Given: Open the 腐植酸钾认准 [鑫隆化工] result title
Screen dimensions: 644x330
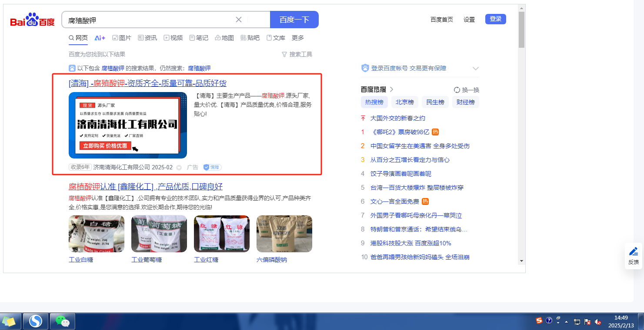Looking at the screenshot, I should (x=146, y=187).
